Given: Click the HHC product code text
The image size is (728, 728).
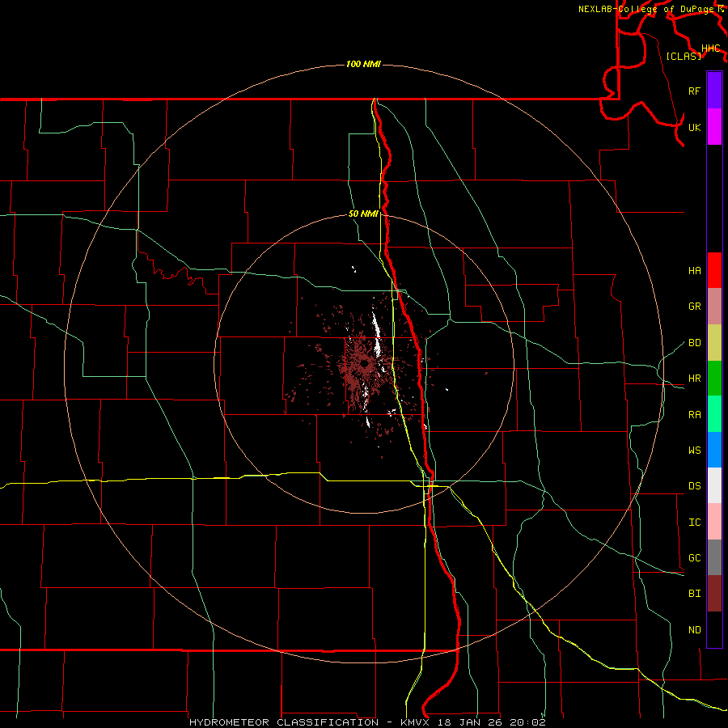Looking at the screenshot, I should pyautogui.click(x=710, y=49).
